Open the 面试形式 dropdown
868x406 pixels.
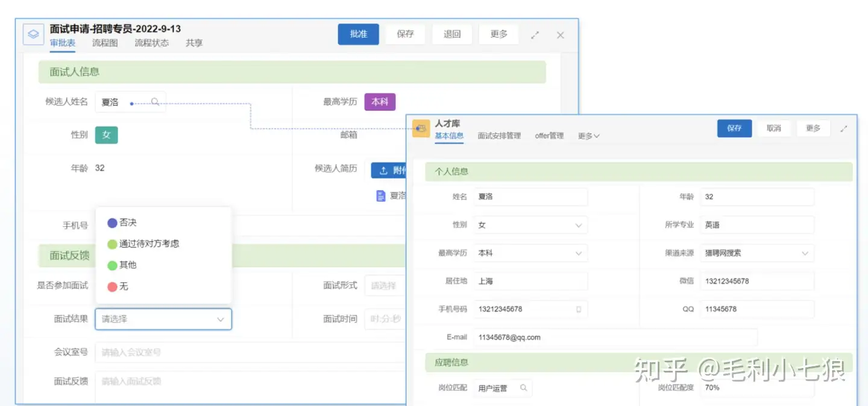(x=385, y=285)
